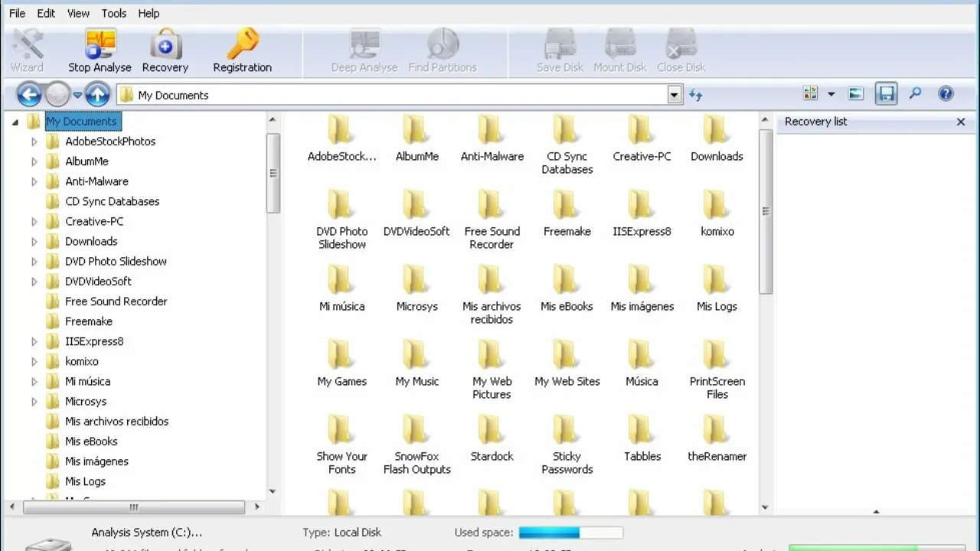The image size is (980, 551).
Task: Click Stop Analyse toolbar button
Action: tap(100, 51)
